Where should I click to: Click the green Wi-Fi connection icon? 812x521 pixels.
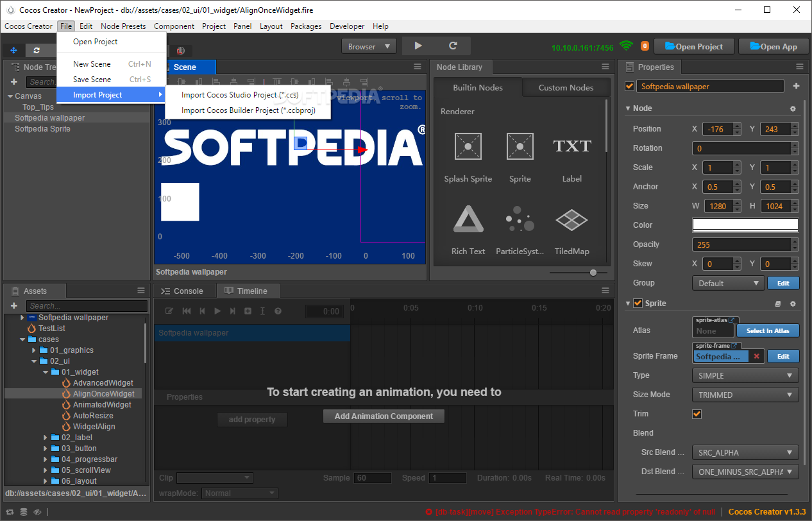pos(626,46)
